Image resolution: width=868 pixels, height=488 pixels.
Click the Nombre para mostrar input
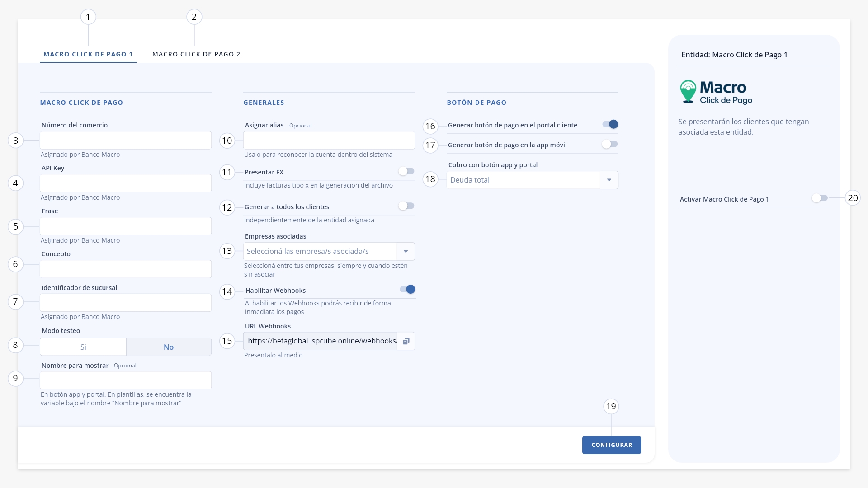pos(126,380)
